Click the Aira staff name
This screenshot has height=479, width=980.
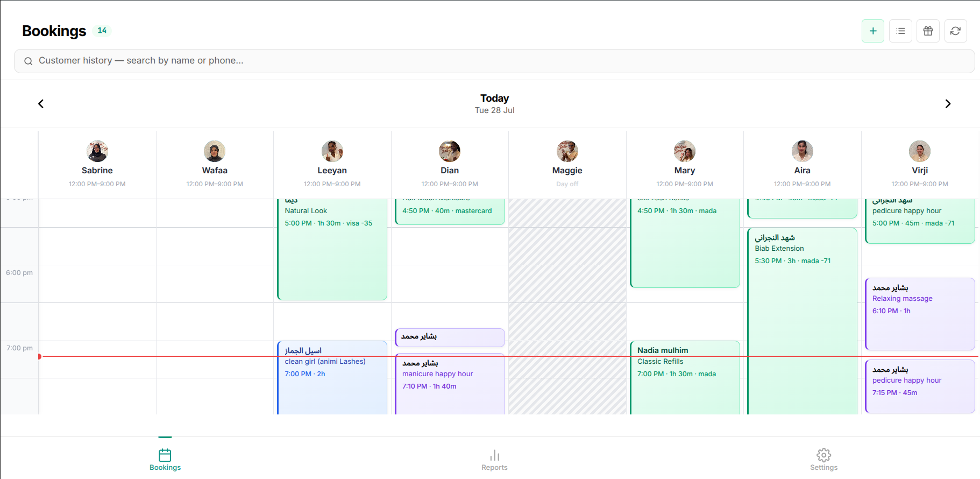click(803, 171)
